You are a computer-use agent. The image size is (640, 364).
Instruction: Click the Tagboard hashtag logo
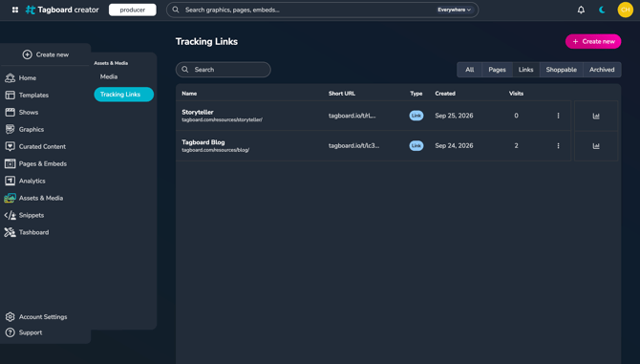pos(31,10)
